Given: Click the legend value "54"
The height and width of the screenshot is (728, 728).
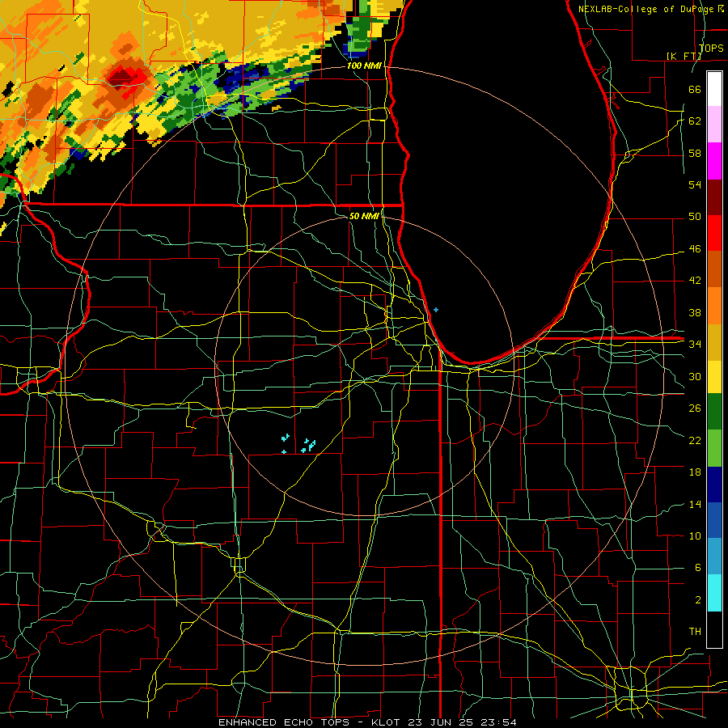Looking at the screenshot, I should coord(695,185).
